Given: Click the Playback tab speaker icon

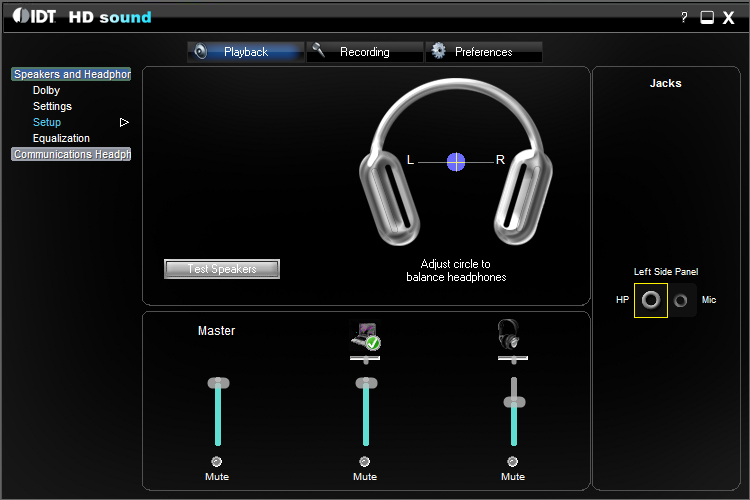Looking at the screenshot, I should coord(200,51).
